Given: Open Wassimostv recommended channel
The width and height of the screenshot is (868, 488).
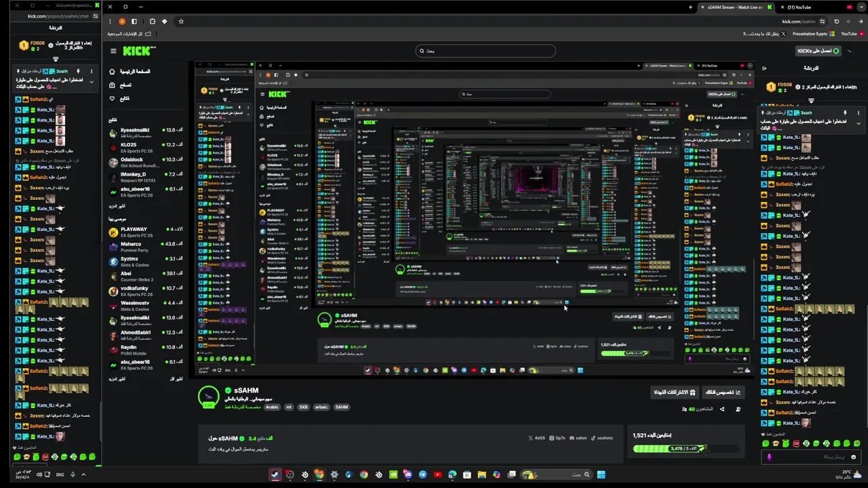Looking at the screenshot, I should click(x=145, y=306).
